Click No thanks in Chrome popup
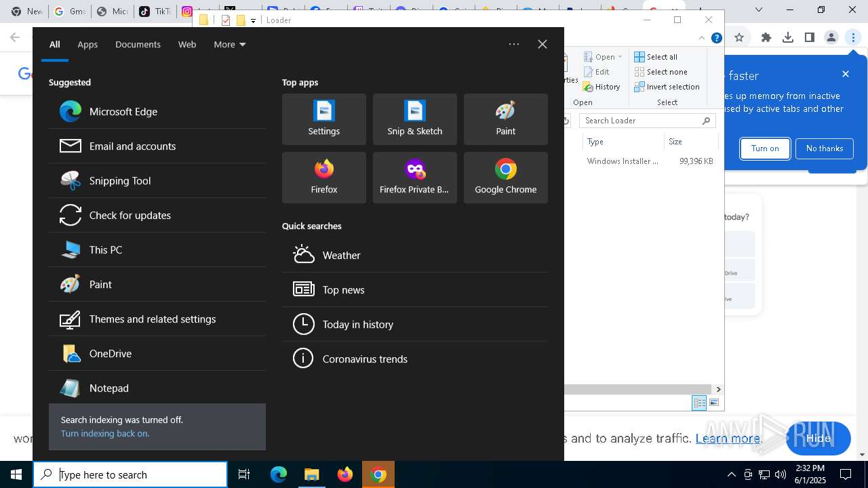Image resolution: width=868 pixels, height=488 pixels. (x=825, y=148)
